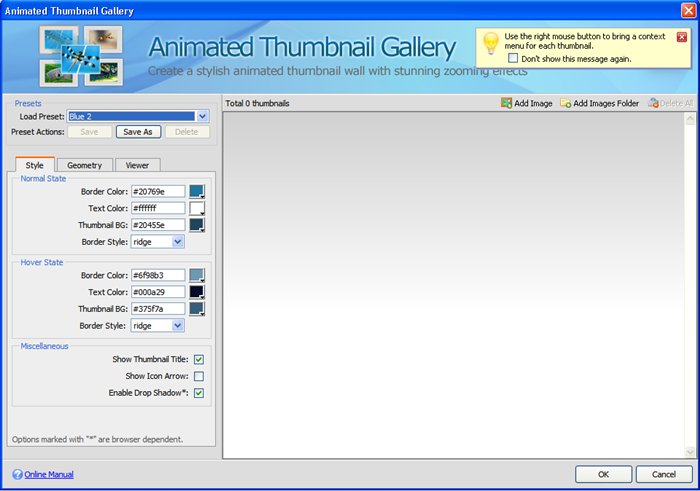
Task: Click the Delete All trash icon
Action: [x=653, y=103]
